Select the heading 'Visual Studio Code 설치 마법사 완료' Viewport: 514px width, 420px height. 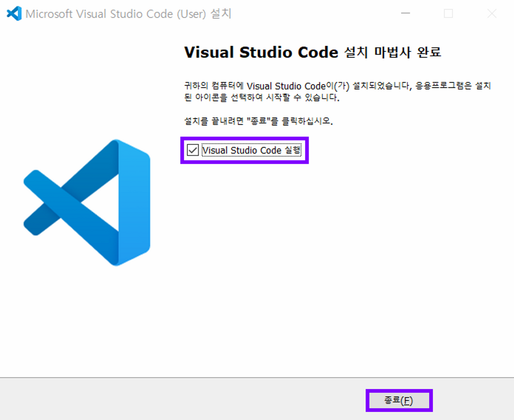312,52
